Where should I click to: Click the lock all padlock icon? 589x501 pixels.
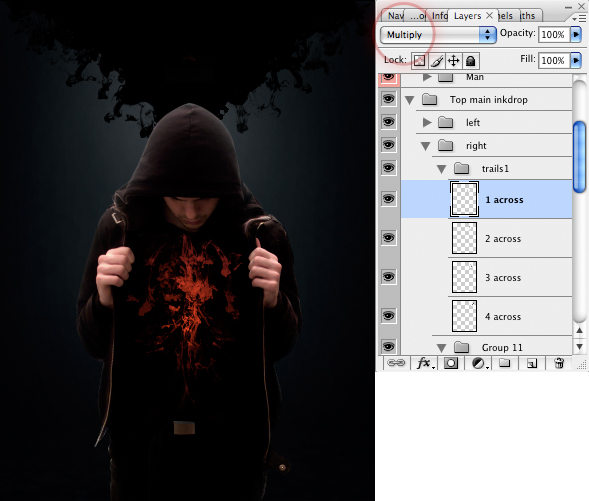click(x=471, y=60)
